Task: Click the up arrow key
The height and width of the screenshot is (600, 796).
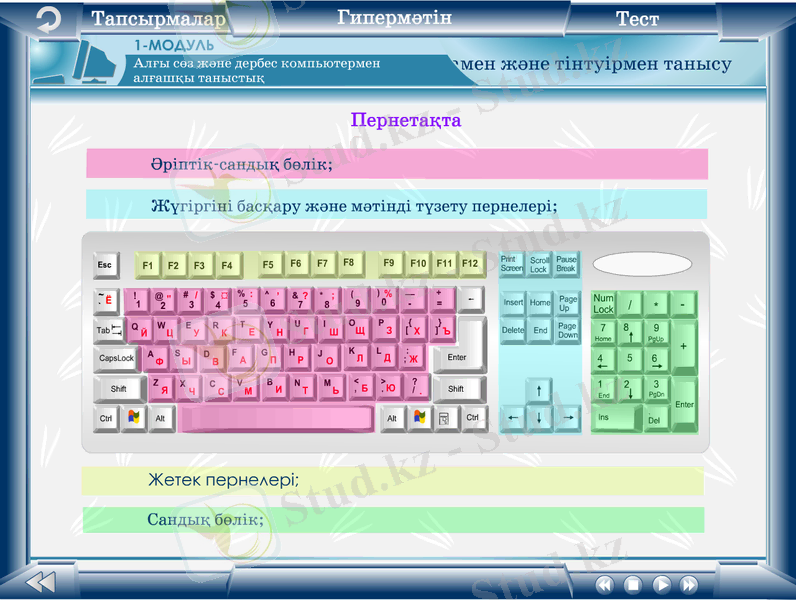Action: [x=539, y=389]
